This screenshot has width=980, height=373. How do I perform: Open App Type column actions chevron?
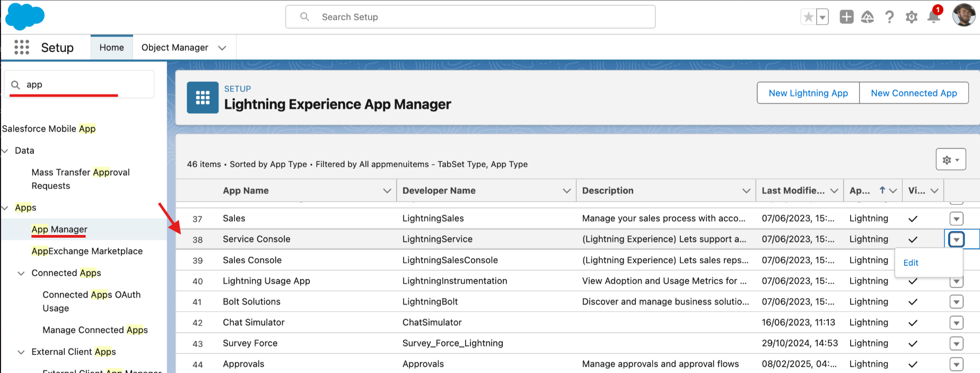(893, 191)
